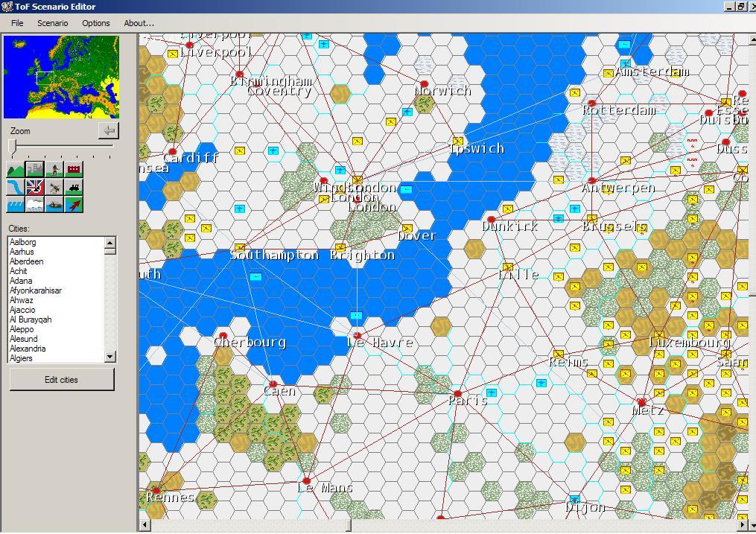Click the red city dot at Paris
The width and height of the screenshot is (756, 534).
pos(457,394)
